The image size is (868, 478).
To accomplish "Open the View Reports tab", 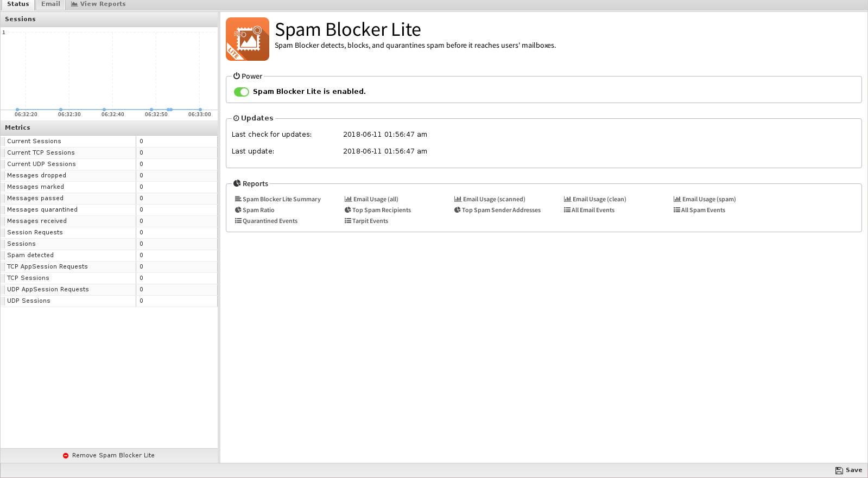I will (x=98, y=4).
